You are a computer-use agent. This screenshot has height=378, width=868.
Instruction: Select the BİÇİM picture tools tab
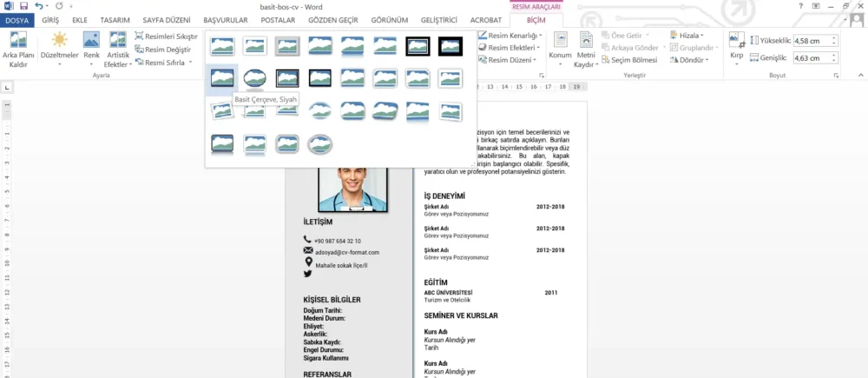point(536,20)
